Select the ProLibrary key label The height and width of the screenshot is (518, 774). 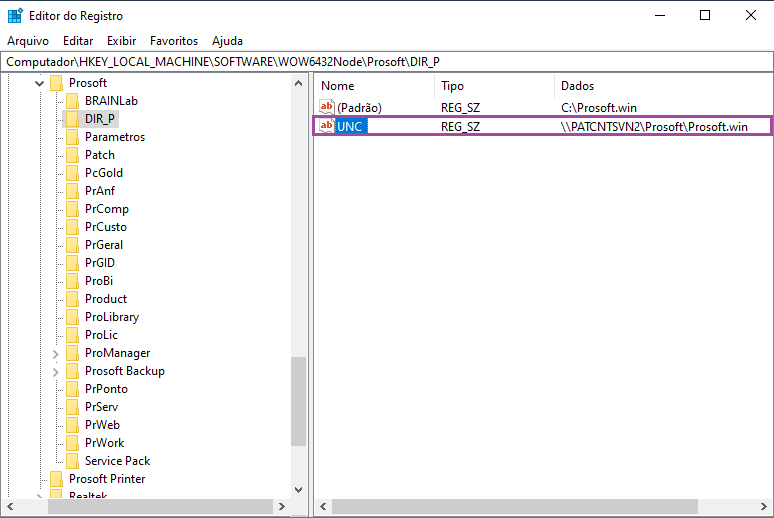pos(112,317)
